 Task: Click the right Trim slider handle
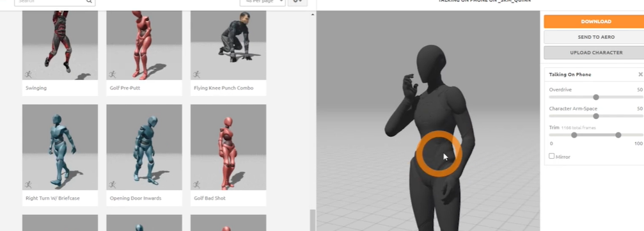[618, 135]
